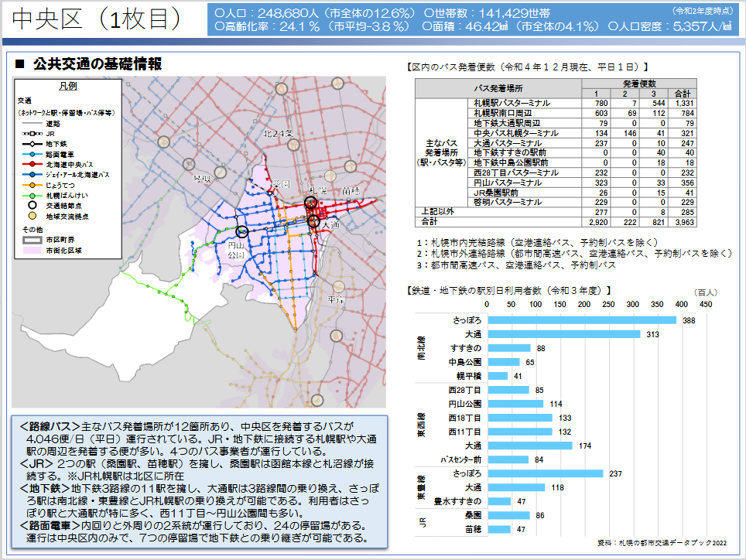
Task: Click the 路面電車 streetcar line icon
Action: click(33, 155)
